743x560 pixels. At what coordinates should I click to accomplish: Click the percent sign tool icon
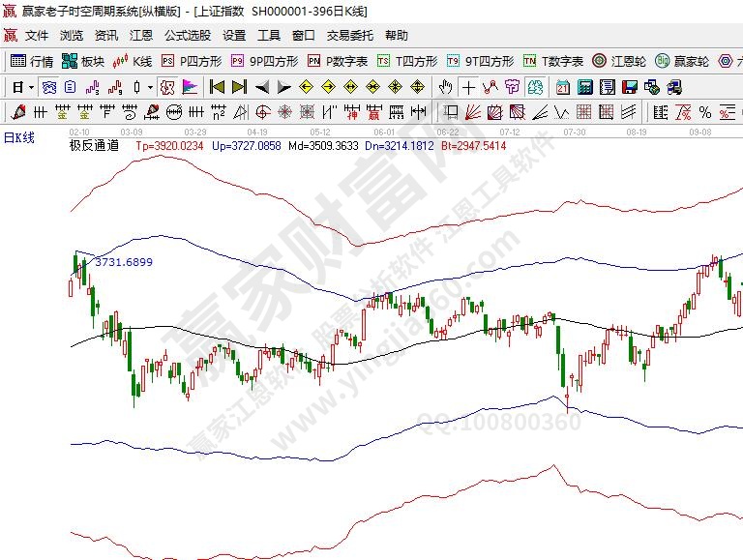(x=704, y=112)
